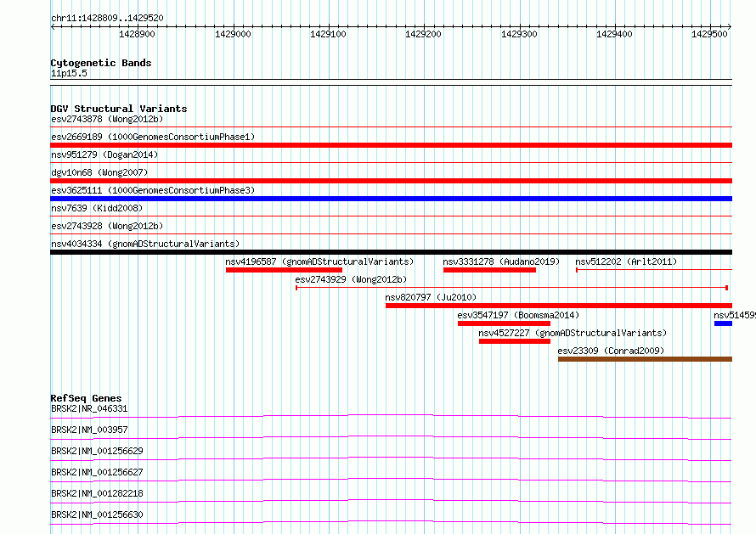756x534 pixels.
Task: Open nsv7639 (Kidd2008) variant label
Action: point(97,208)
